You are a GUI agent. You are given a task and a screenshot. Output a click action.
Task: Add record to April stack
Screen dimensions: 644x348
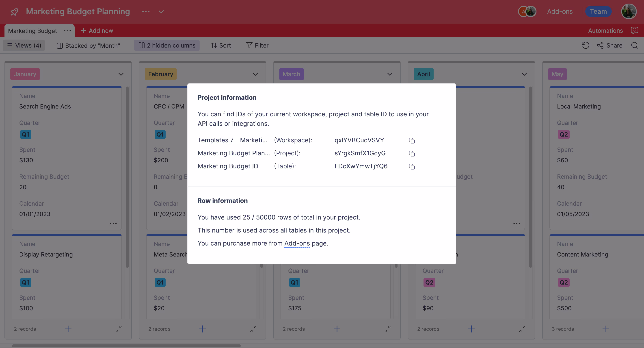point(471,329)
